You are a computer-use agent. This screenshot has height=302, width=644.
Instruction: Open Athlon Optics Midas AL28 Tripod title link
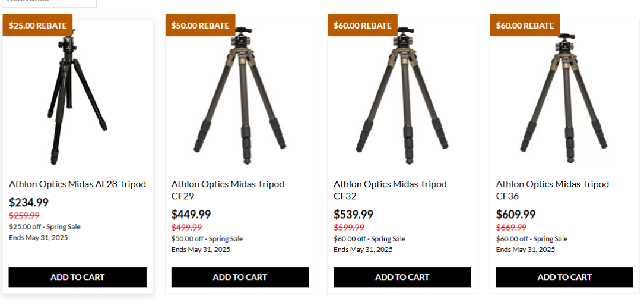[77, 184]
